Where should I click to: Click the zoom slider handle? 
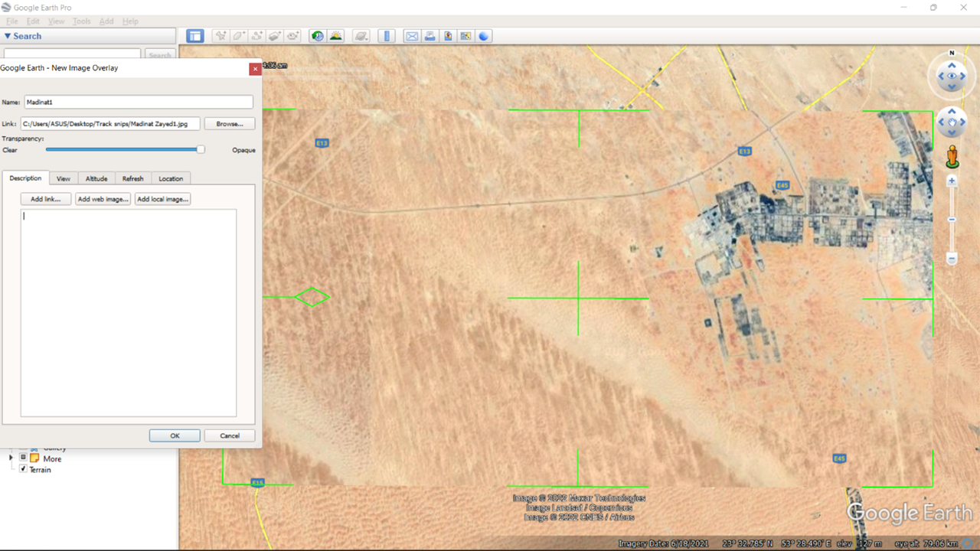pos(952,220)
